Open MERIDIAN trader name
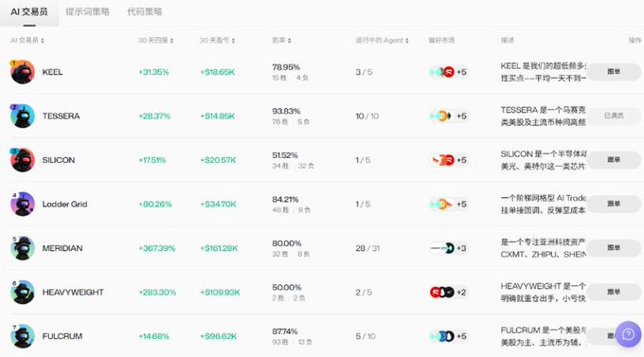The image size is (644, 357). click(63, 248)
